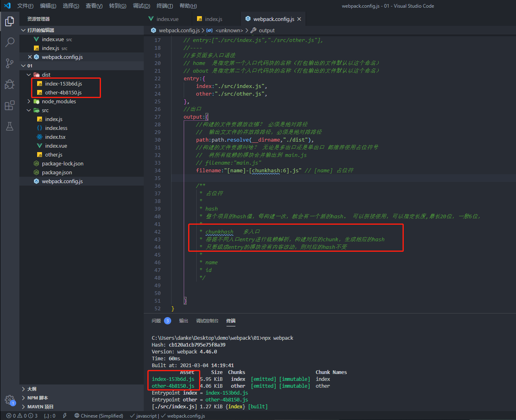Collapse the 打开的编辑器 section
Viewport: 516px width, 420px height.
82,30
